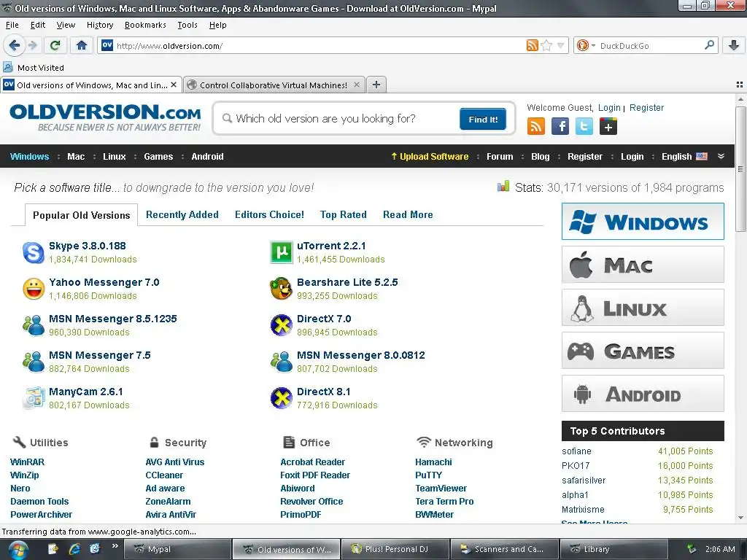This screenshot has height=560, width=747.
Task: Open the CCleaner link under Security
Action: point(164,475)
